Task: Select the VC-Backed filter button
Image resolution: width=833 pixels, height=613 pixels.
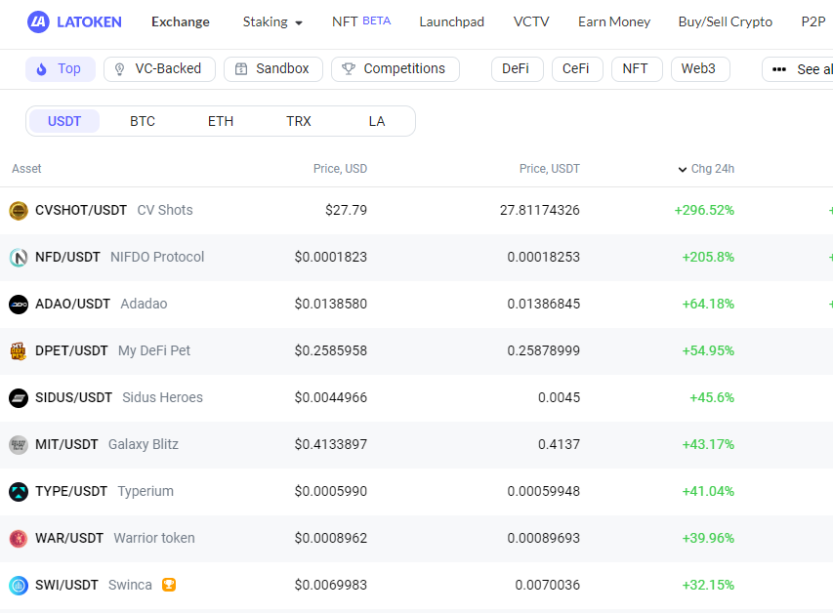Action: [x=159, y=69]
